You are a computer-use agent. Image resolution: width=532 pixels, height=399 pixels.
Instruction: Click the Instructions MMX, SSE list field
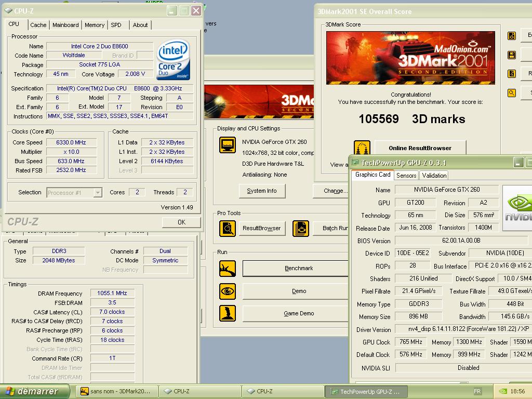(x=120, y=116)
